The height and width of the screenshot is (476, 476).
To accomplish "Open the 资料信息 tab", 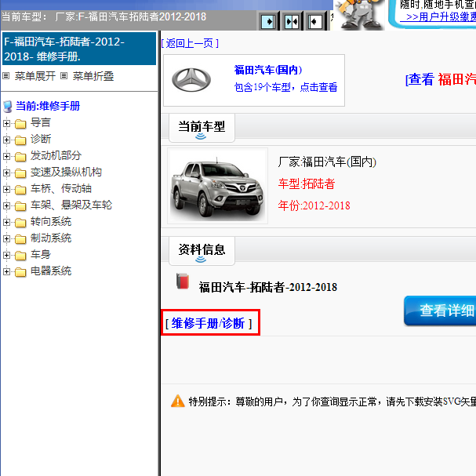I will point(202,251).
